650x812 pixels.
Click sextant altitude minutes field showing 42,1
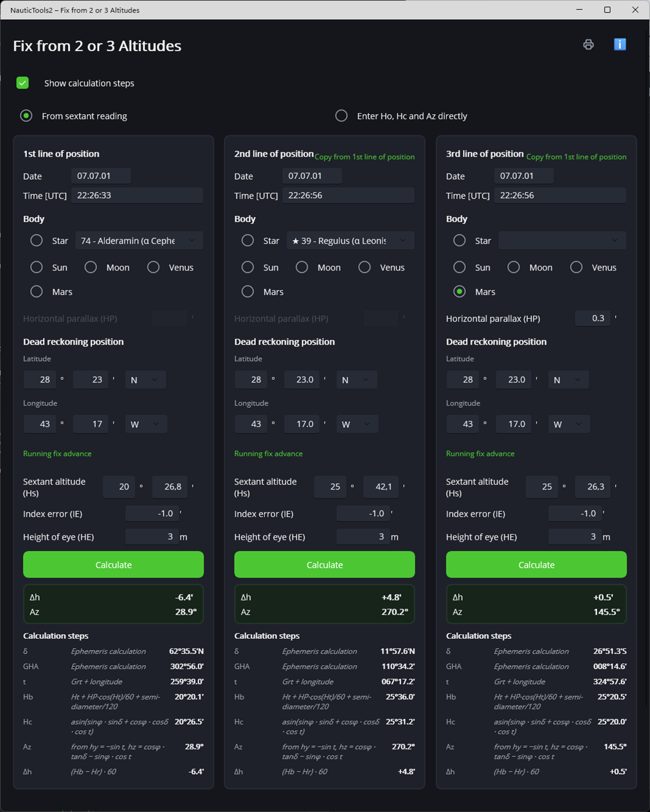(x=380, y=487)
